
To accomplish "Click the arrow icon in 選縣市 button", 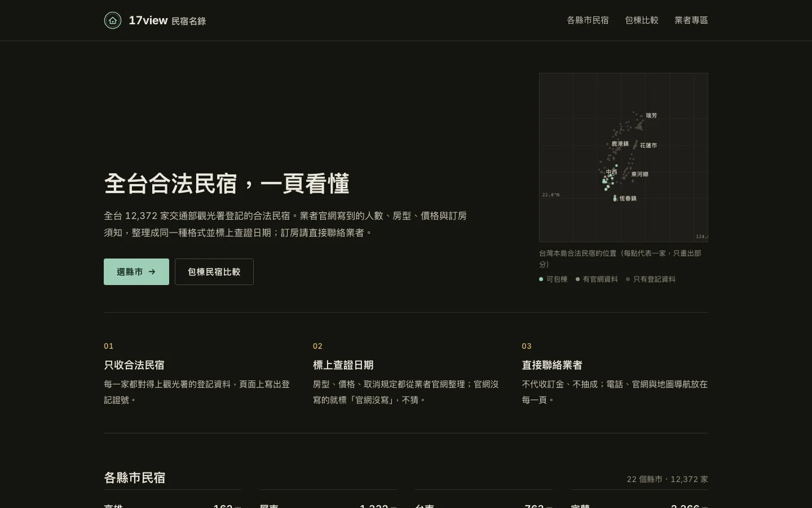I will [152, 271].
